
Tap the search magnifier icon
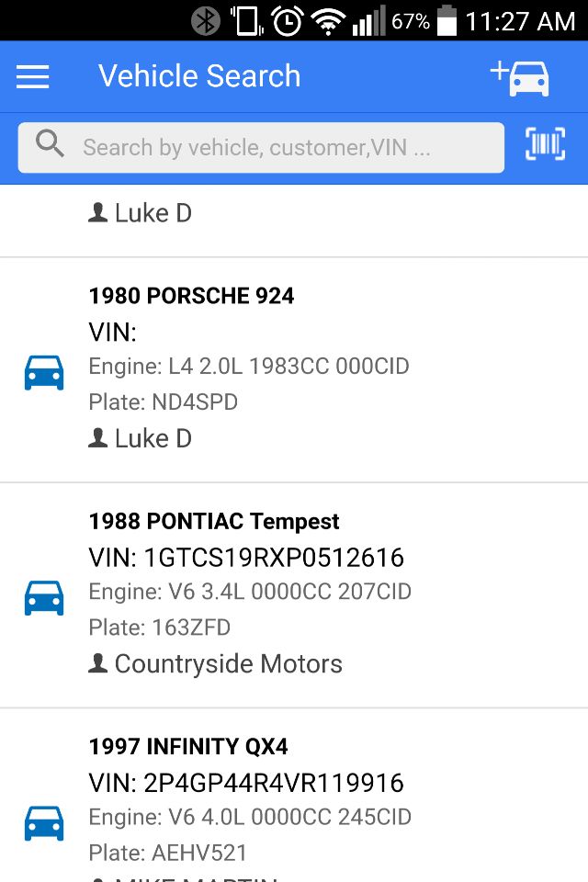tap(50, 145)
